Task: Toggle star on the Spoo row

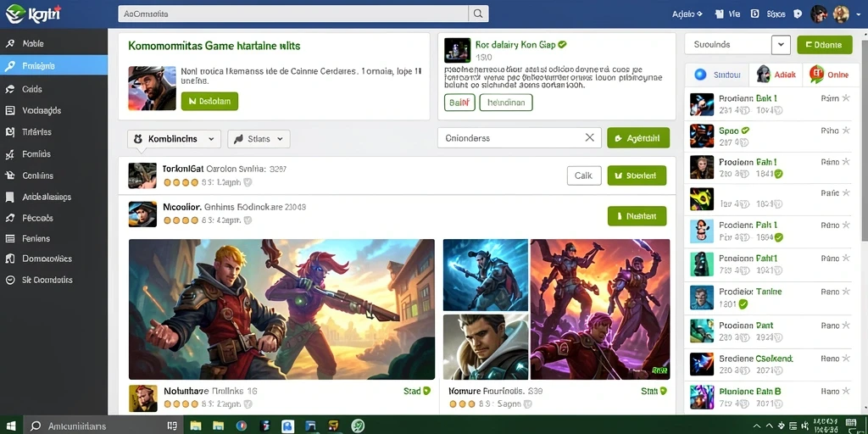Action: click(846, 131)
